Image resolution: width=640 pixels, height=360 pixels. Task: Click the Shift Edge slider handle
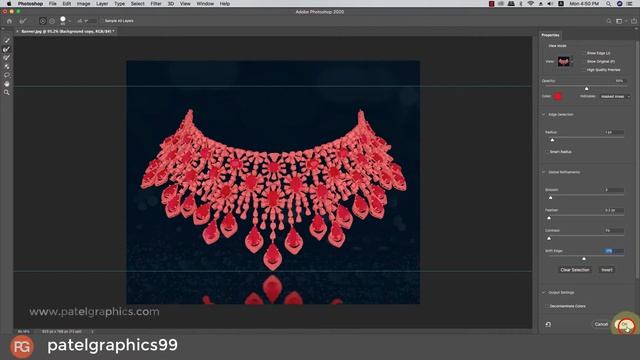pos(584,259)
